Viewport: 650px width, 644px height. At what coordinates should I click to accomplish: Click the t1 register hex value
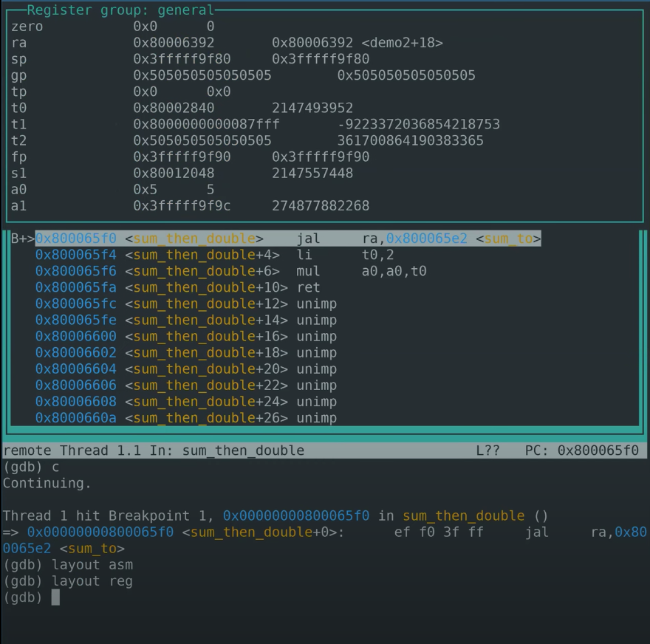tap(206, 124)
